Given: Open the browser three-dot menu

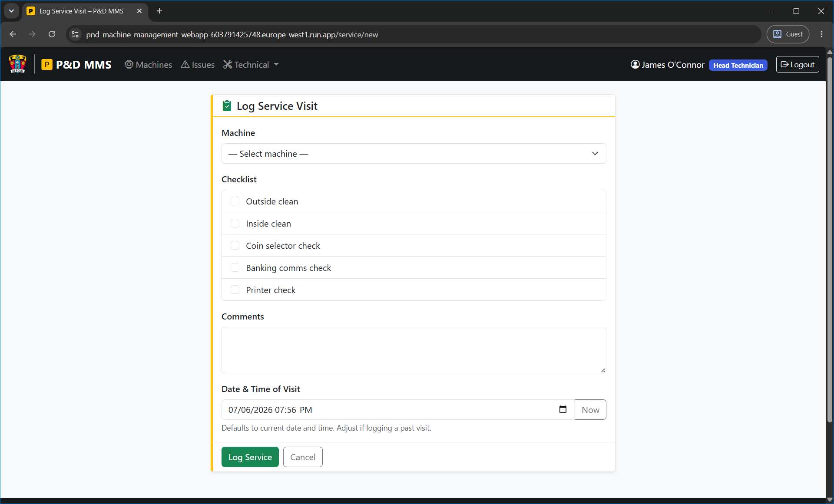Looking at the screenshot, I should pos(821,34).
